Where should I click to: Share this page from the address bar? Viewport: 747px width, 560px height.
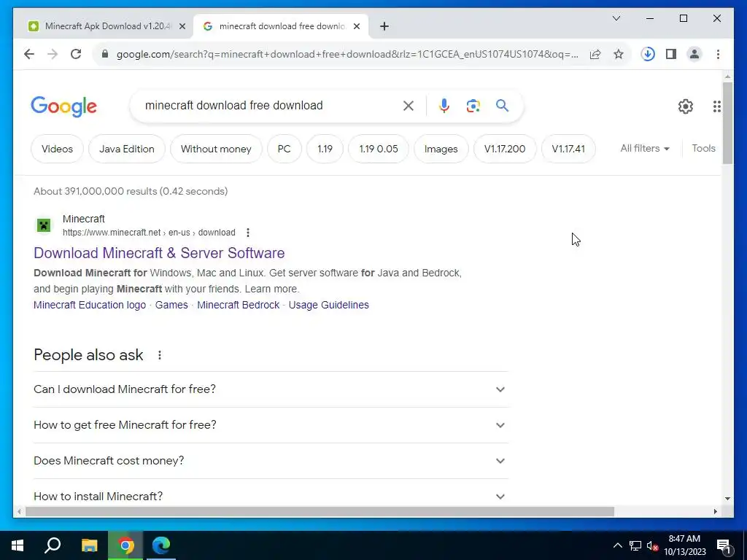tap(595, 54)
